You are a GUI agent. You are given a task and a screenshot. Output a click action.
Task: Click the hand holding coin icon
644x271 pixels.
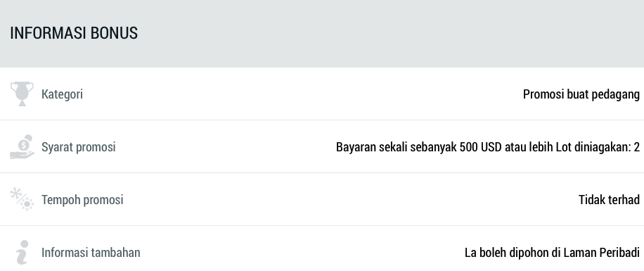click(22, 146)
